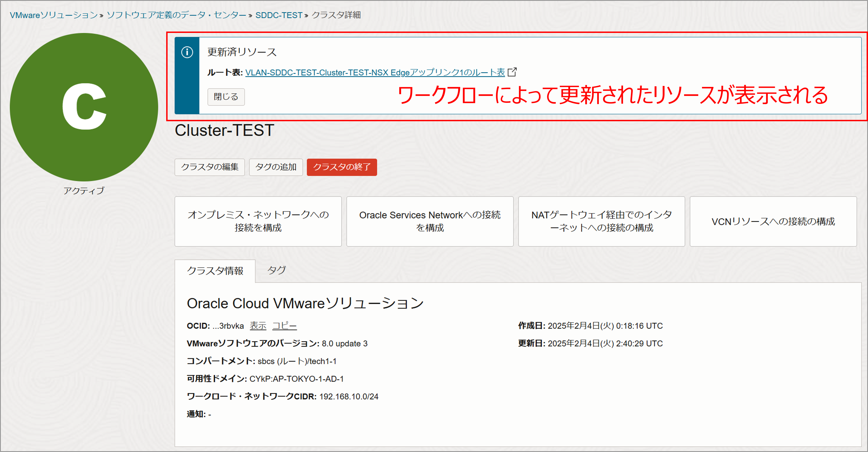Click the availability domain CYkP:AP-TOKYO-1-AD-1

point(297,379)
